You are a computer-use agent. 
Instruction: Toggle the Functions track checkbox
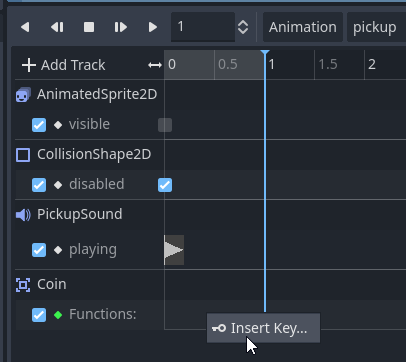click(39, 315)
